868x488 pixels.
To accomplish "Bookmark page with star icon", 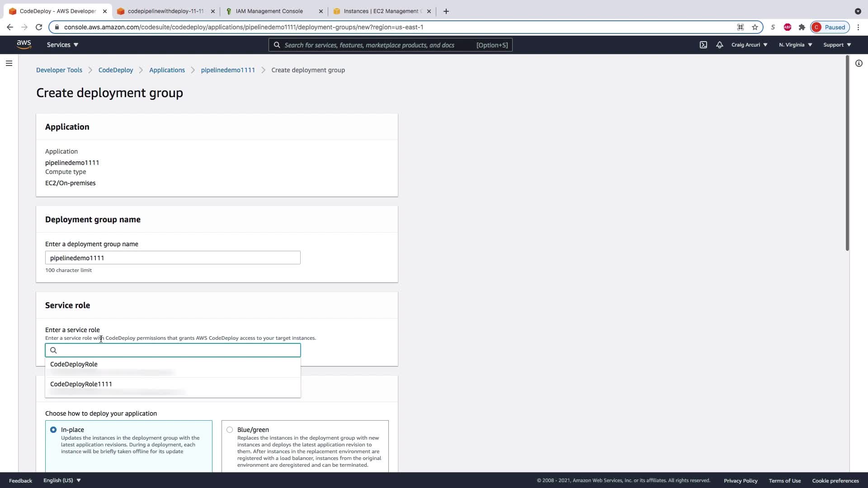I will 755,27.
